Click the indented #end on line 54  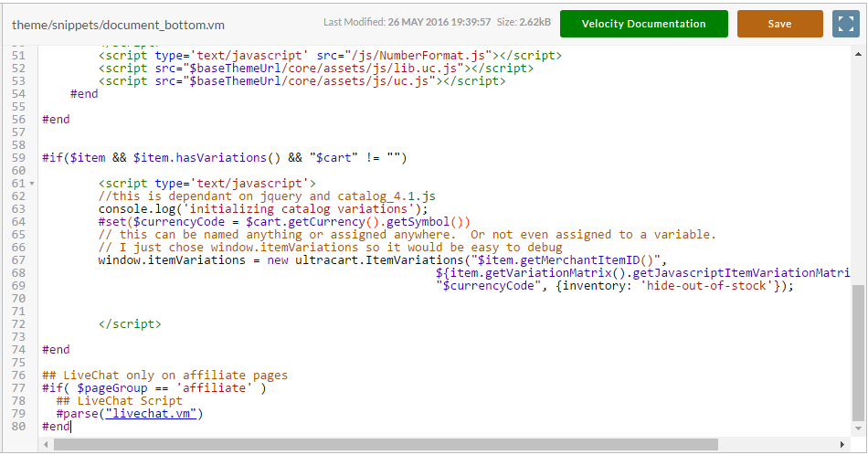coord(84,93)
